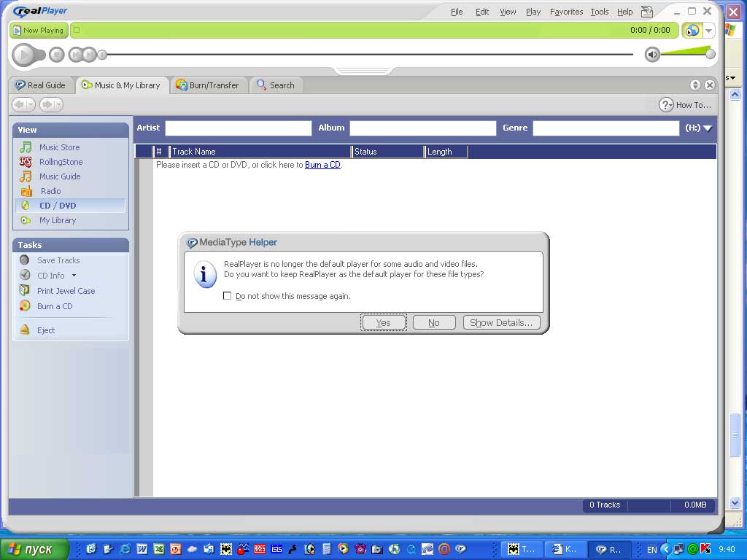747x560 pixels.
Task: Open Word from the quick launch bar
Action: [x=142, y=549]
